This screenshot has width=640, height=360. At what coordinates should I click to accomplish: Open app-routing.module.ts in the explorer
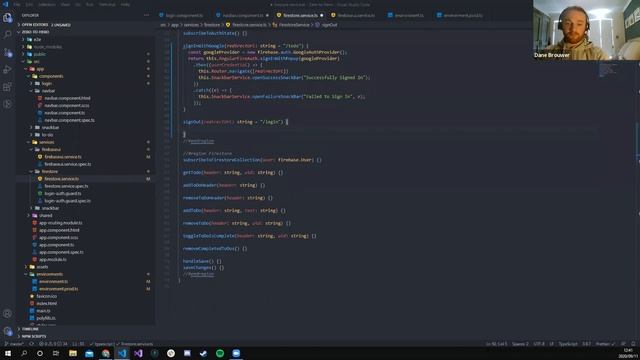coord(60,223)
